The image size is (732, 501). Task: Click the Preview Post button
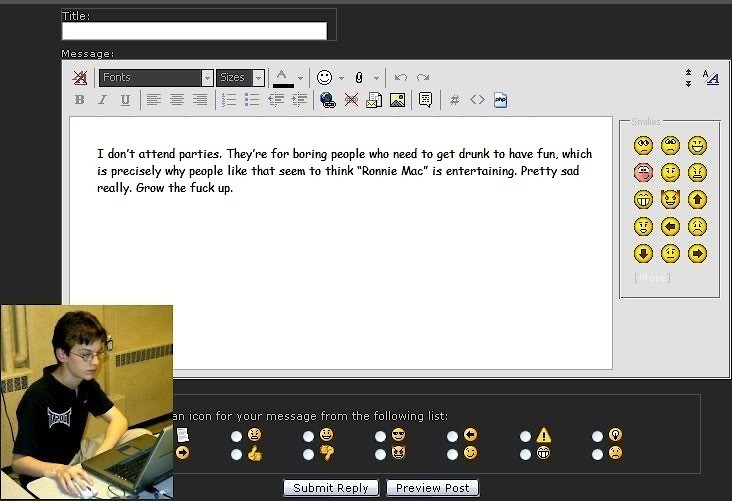(432, 488)
